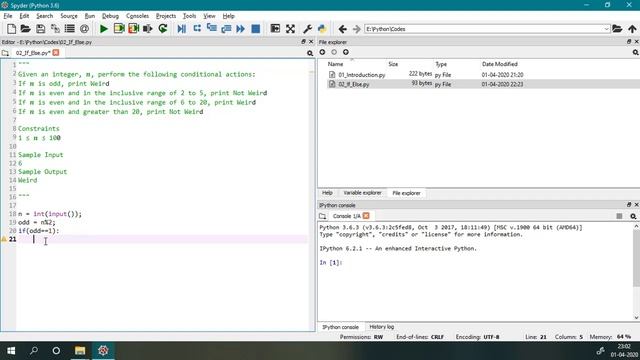Screen dimensions: 640x360
Task: Undock the Editor pane
Action: click(303, 42)
